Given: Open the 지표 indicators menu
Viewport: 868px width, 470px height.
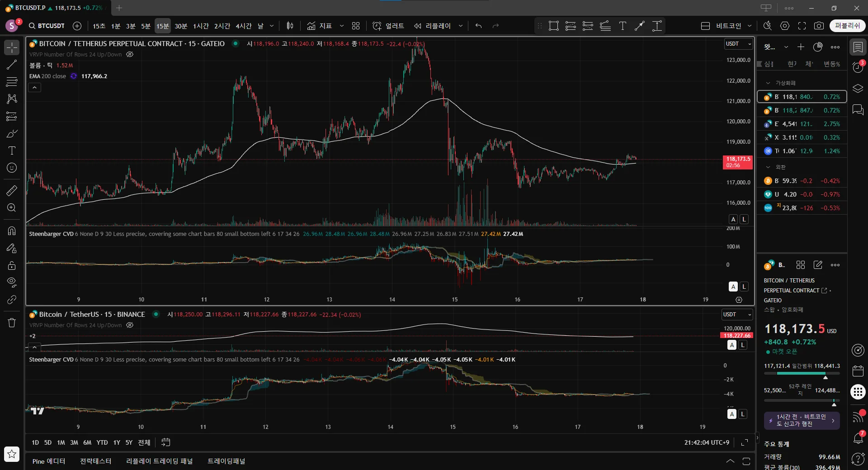Looking at the screenshot, I should click(x=320, y=26).
